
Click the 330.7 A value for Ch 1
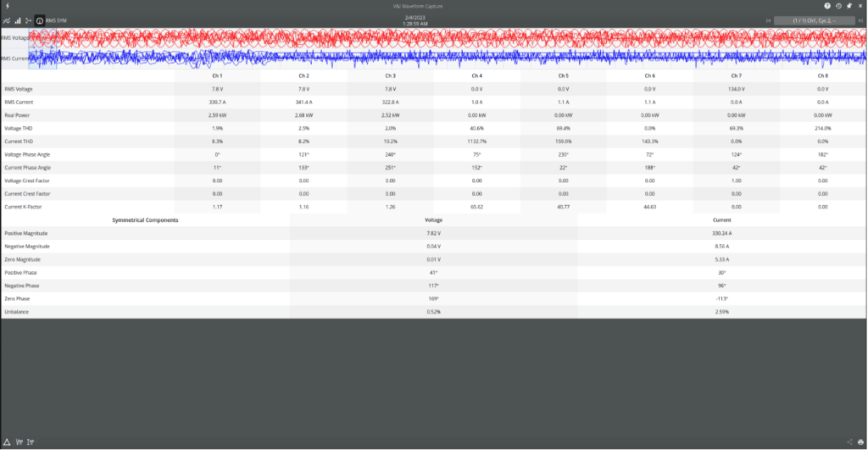[x=217, y=103]
